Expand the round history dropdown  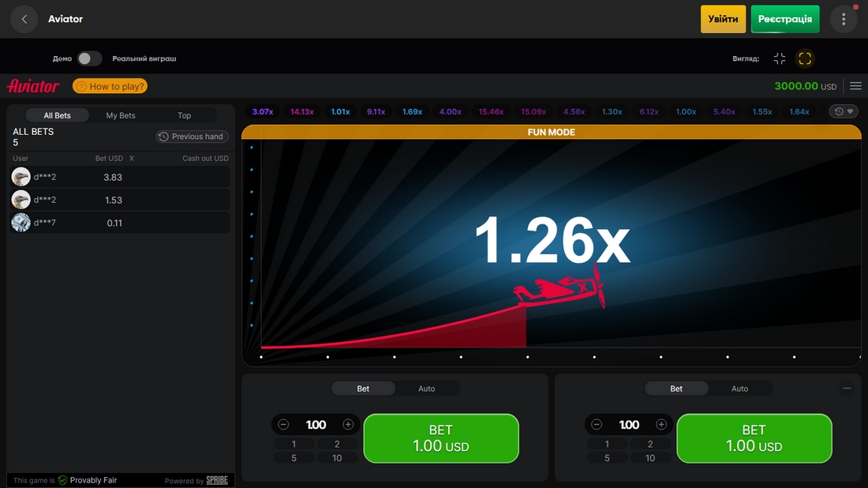844,111
